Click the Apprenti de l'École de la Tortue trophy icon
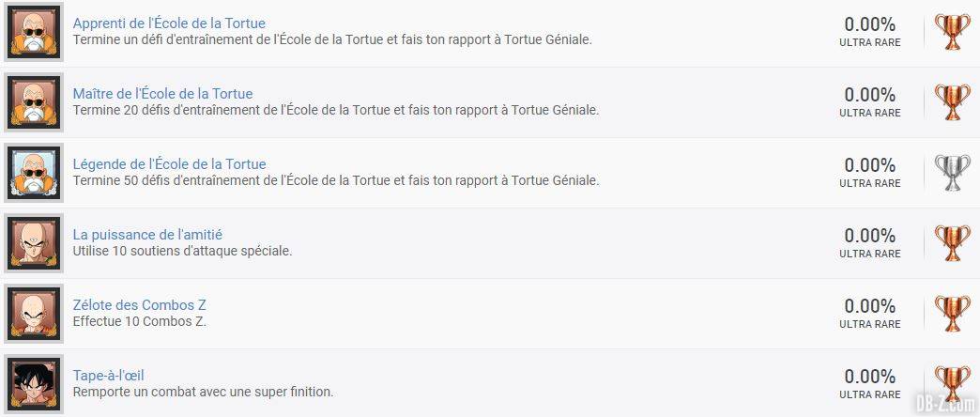This screenshot has width=980, height=417. (34, 32)
